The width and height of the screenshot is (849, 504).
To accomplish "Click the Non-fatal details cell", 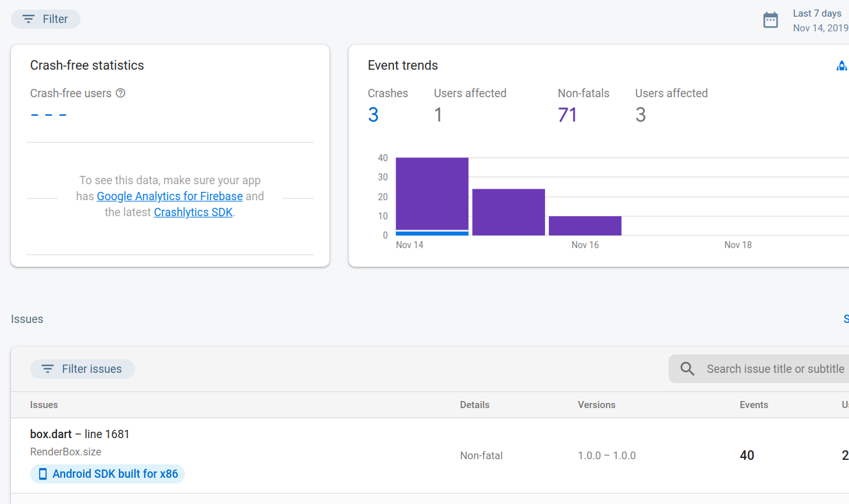I will (481, 456).
